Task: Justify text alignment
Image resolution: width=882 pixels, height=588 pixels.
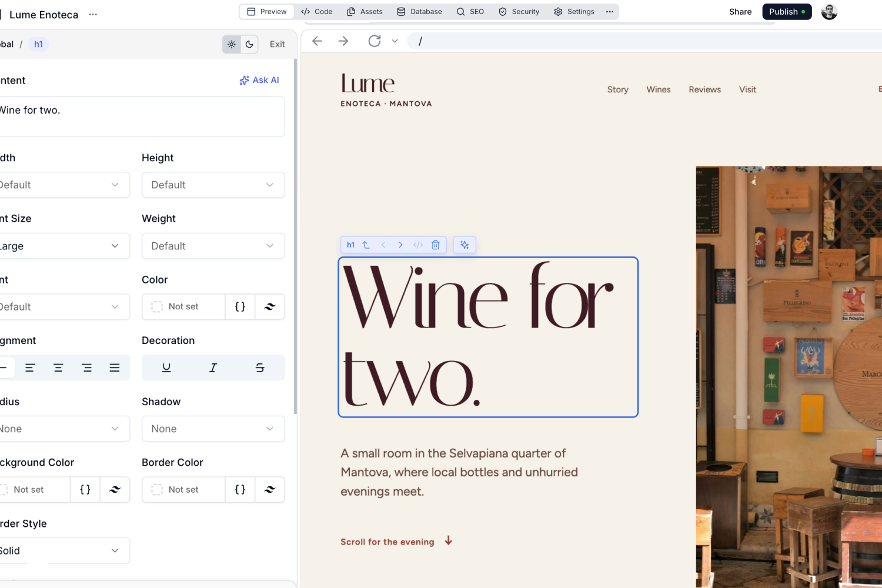Action: (x=115, y=368)
